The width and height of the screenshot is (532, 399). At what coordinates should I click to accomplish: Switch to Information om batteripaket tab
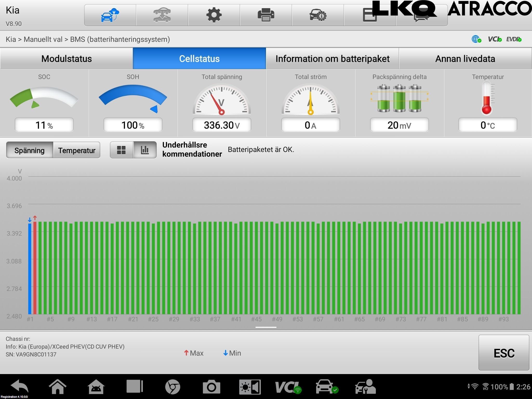(x=332, y=59)
